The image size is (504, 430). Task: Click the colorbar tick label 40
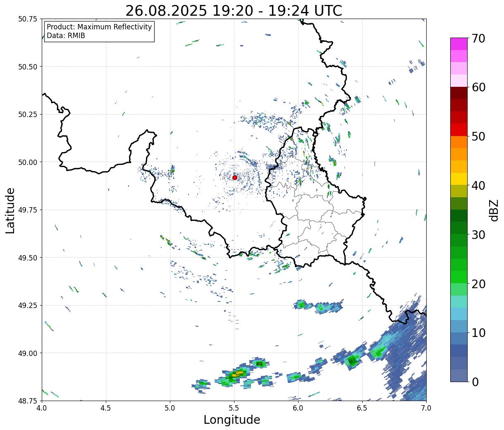[x=478, y=185]
